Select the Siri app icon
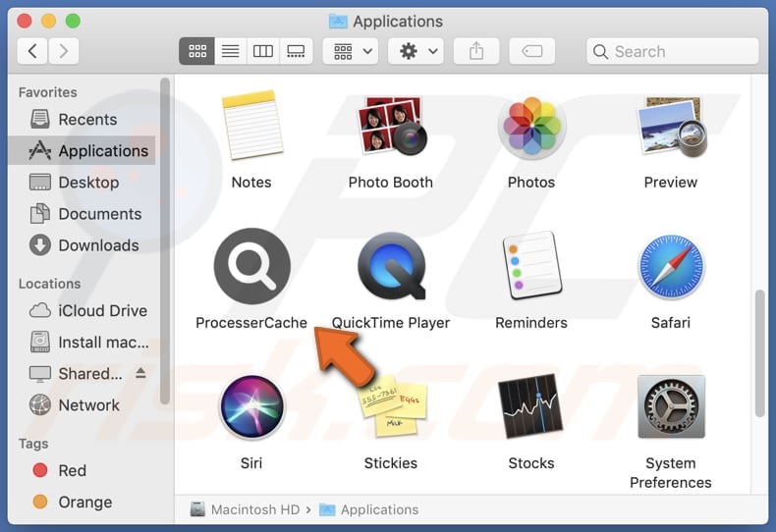The height and width of the screenshot is (532, 776). pyautogui.click(x=251, y=406)
